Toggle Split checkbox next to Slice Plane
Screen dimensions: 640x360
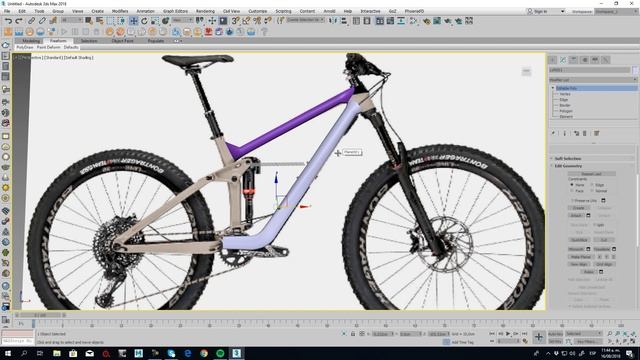595,225
